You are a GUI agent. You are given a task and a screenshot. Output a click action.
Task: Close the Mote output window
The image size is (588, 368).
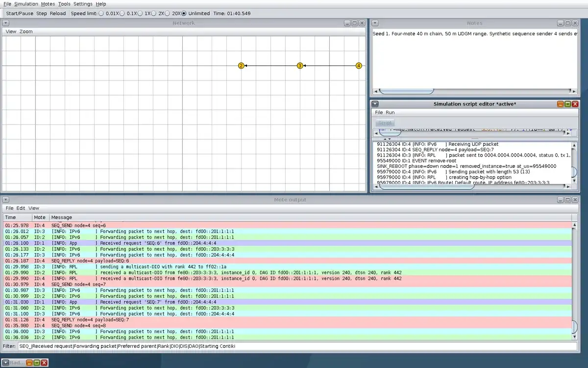pyautogui.click(x=575, y=200)
